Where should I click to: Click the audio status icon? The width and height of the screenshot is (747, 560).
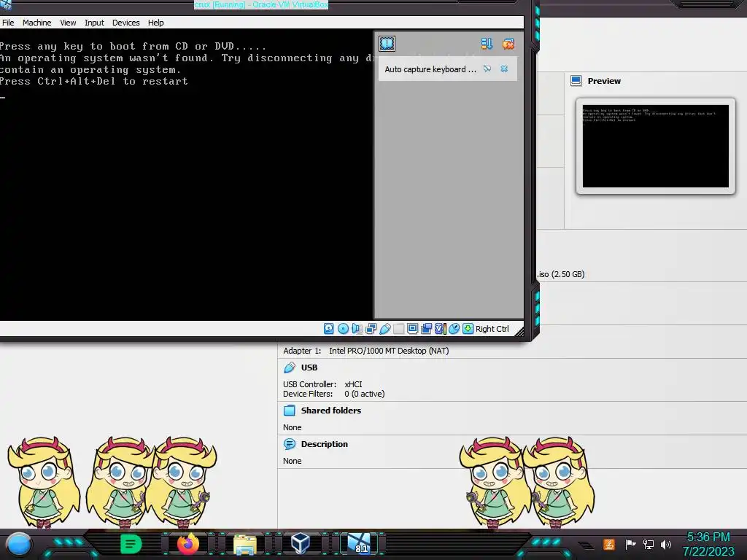(357, 329)
